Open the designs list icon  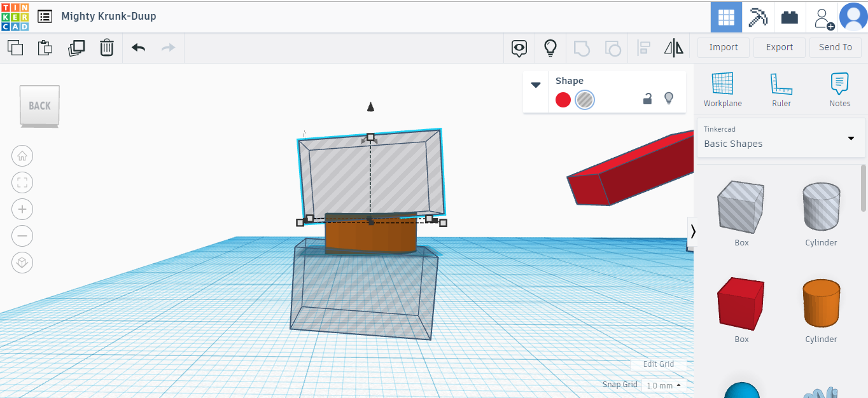coord(45,17)
